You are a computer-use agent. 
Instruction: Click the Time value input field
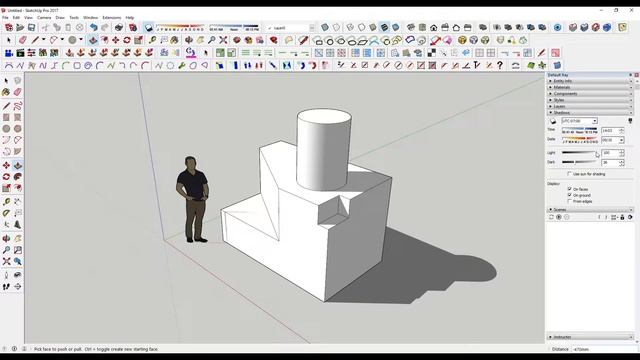tap(610, 131)
